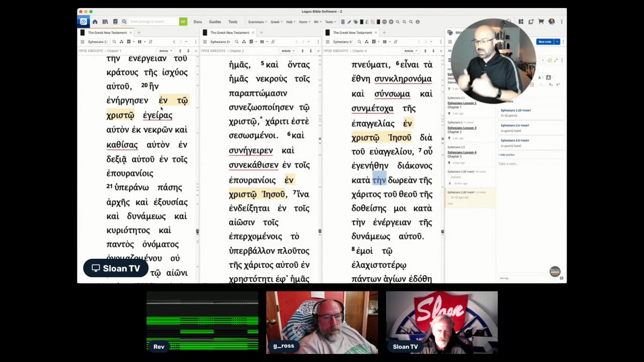
Task: Click the 'Ephesians 3:6 THGNT' anchor
Action: click(x=515, y=140)
